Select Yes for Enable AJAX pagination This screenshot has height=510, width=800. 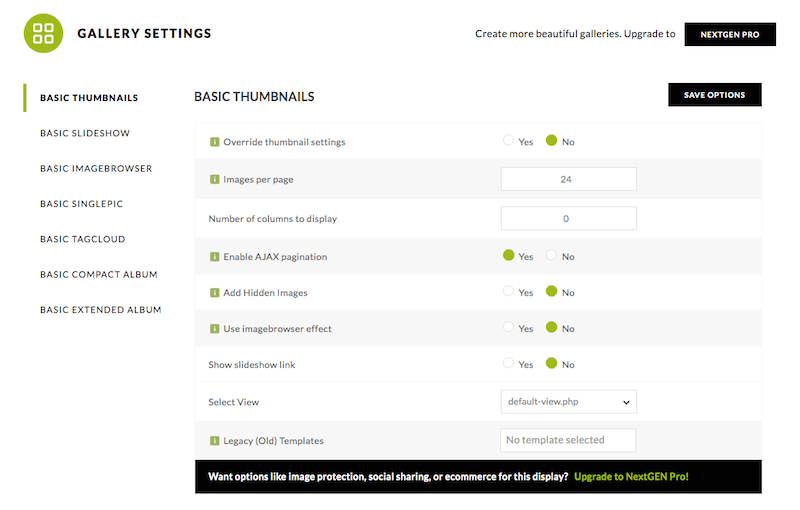(509, 255)
